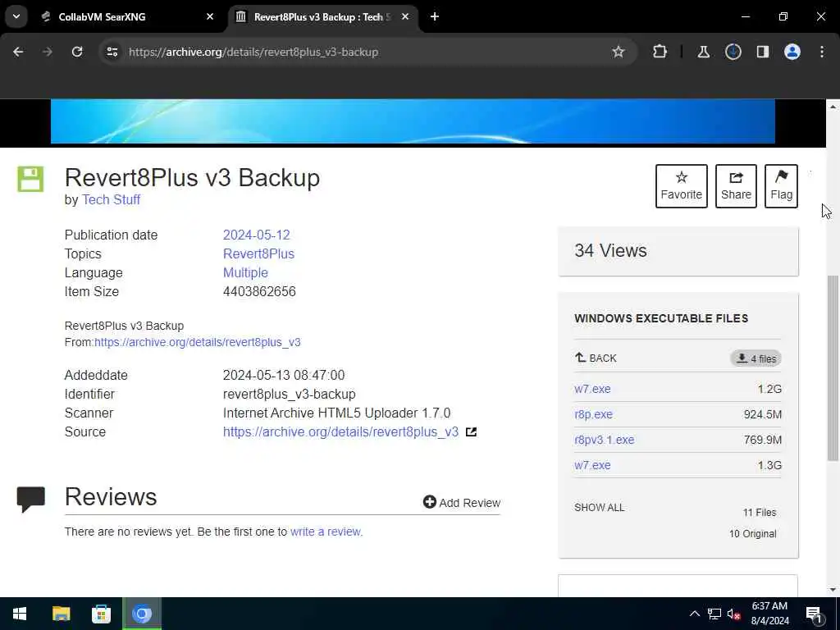840x630 pixels.
Task: Open the Windows Start menu
Action: pos(20,614)
